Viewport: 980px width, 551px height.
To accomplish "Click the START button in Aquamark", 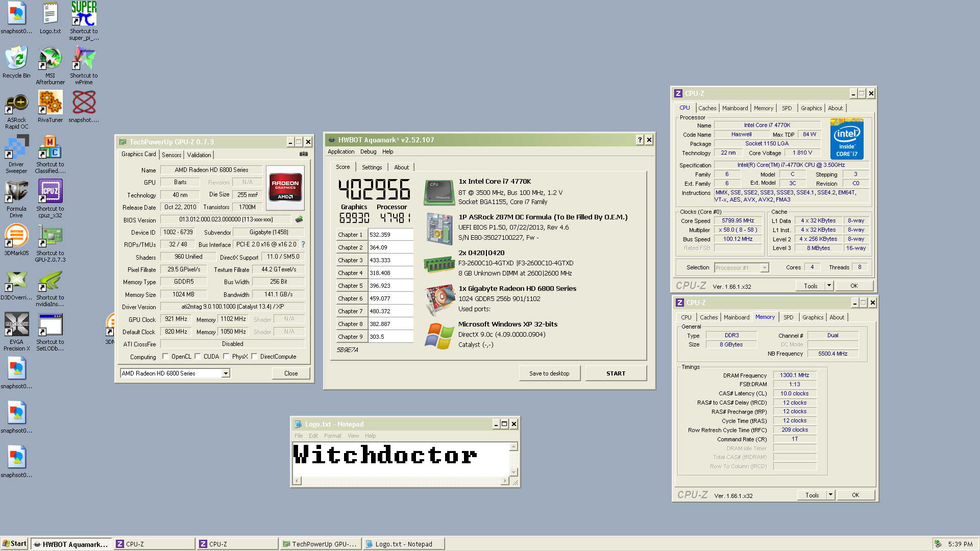I will [x=616, y=373].
